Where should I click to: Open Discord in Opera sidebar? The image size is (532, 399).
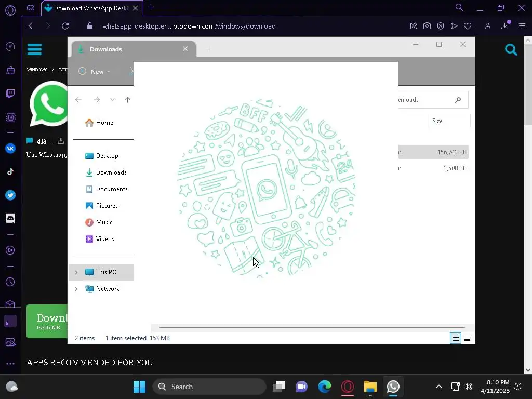click(x=10, y=219)
